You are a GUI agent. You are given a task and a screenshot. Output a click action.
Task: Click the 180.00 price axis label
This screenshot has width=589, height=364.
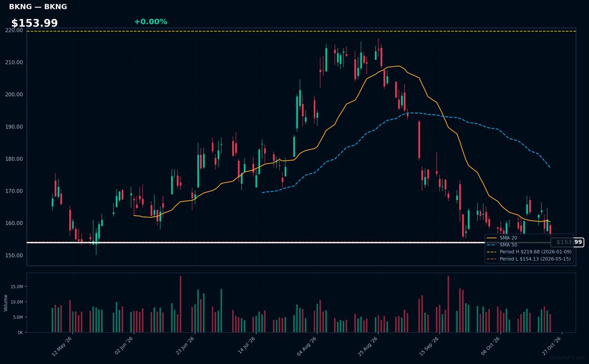(x=14, y=159)
